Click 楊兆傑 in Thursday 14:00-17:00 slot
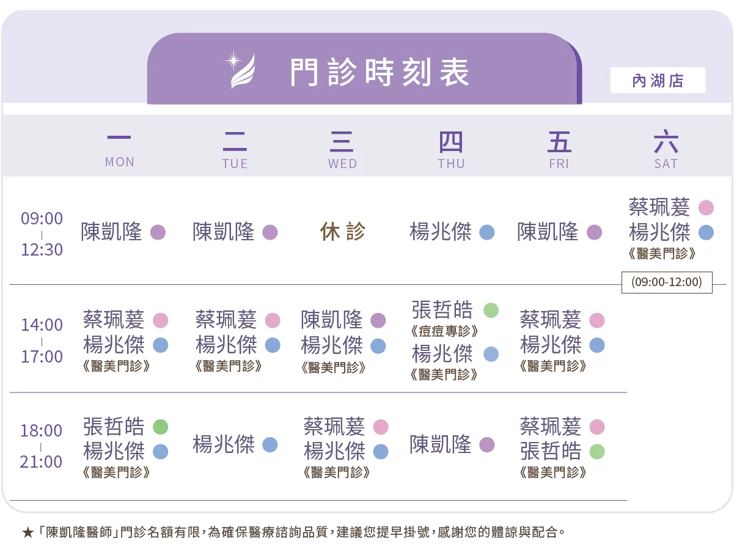 (x=442, y=353)
